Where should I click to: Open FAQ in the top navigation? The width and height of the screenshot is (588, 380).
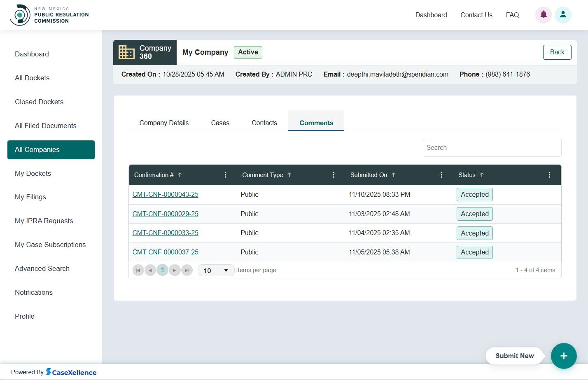click(x=512, y=15)
